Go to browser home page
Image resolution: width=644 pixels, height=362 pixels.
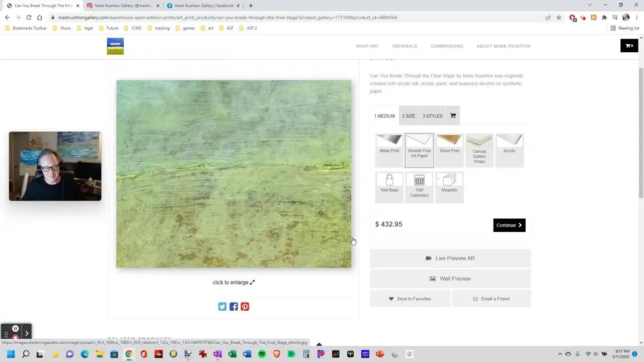click(x=40, y=18)
